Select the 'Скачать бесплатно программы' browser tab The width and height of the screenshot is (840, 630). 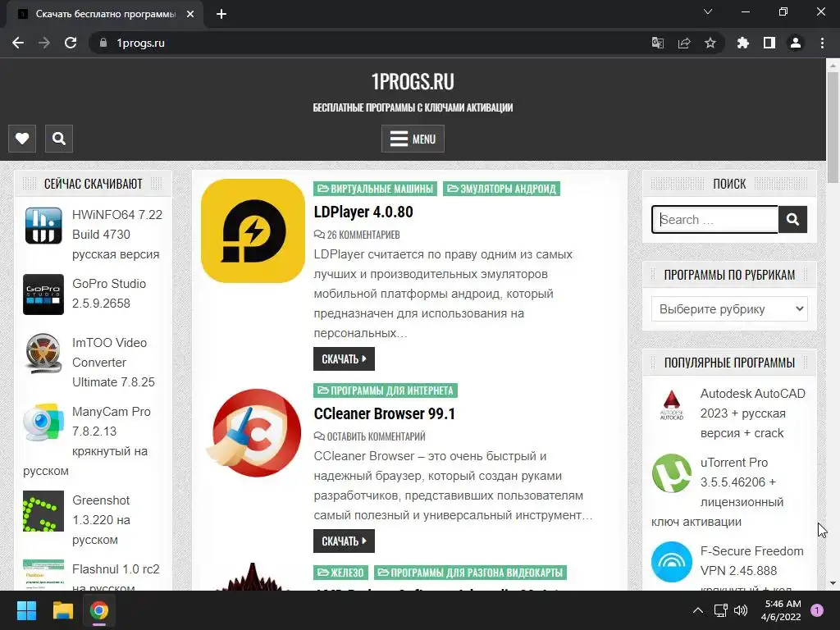(105, 14)
